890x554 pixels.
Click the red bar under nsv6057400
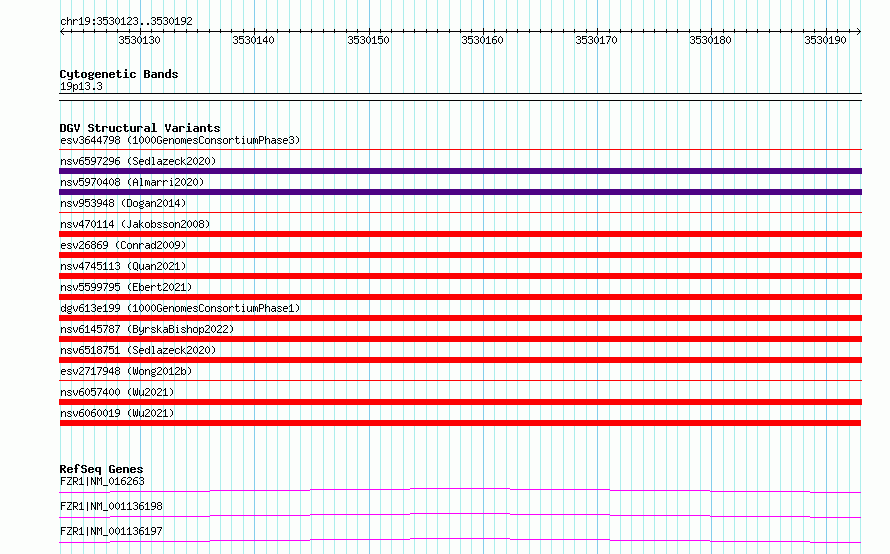coord(460,402)
